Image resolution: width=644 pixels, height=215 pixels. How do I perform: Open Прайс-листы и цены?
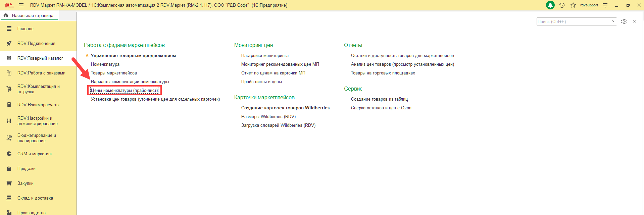pos(261,82)
